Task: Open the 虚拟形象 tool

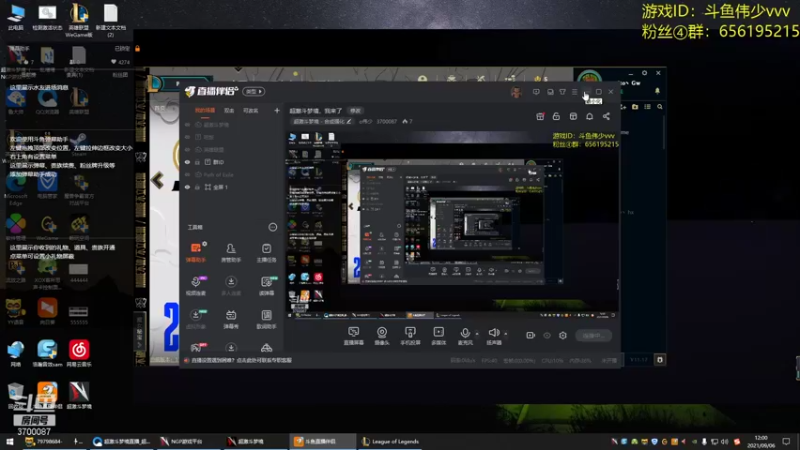Action: tap(196, 319)
